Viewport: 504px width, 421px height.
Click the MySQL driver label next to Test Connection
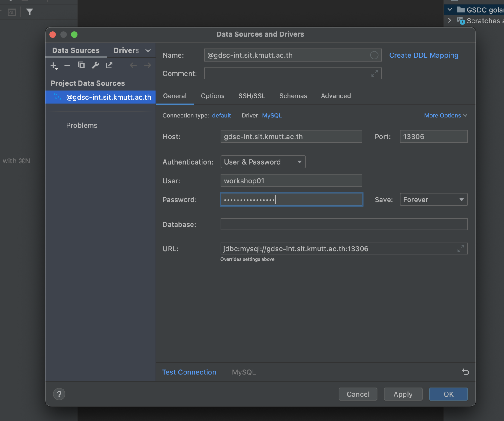244,372
